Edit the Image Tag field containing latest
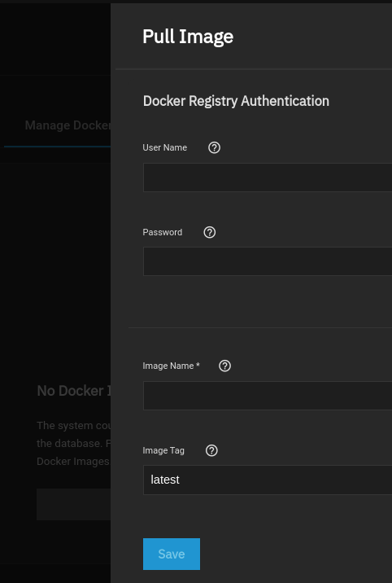The width and height of the screenshot is (392, 583). 268,480
